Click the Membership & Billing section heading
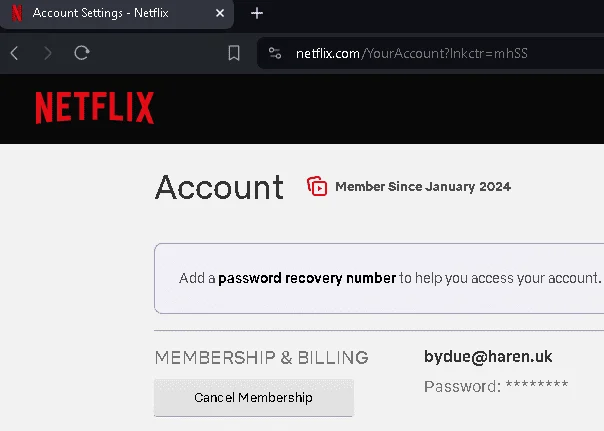This screenshot has height=431, width=604. [x=262, y=357]
